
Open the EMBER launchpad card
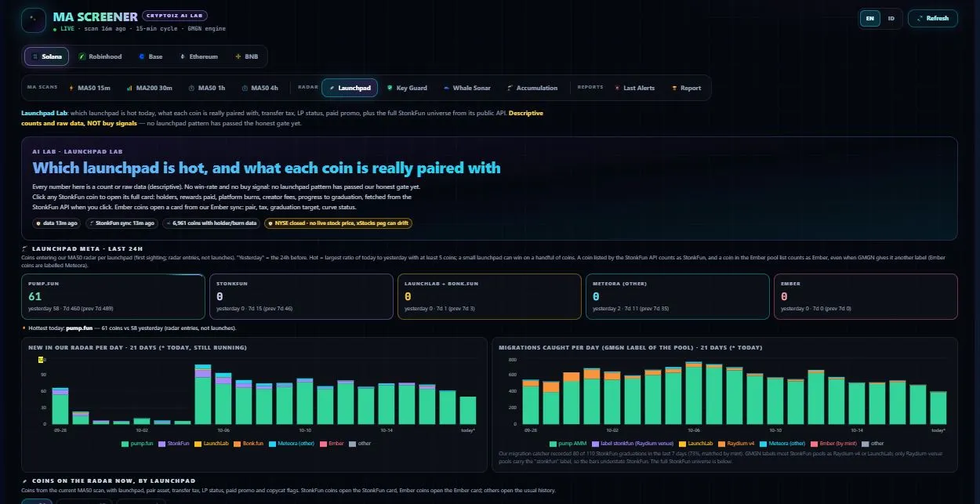coord(866,296)
